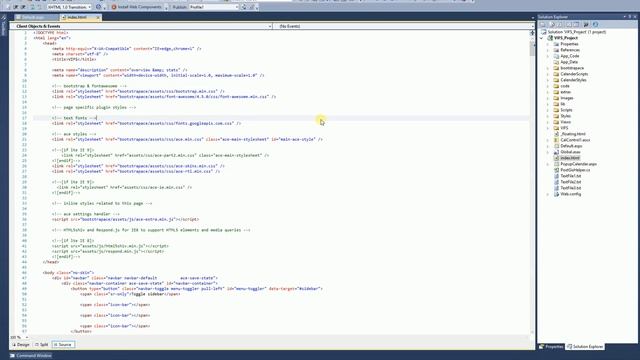Expand the CalendarStyles folder

click(x=548, y=80)
